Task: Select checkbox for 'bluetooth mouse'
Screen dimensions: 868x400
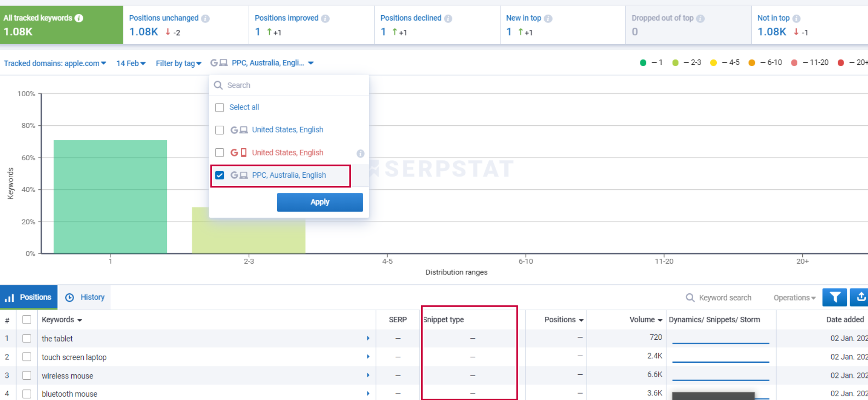Action: [x=27, y=394]
